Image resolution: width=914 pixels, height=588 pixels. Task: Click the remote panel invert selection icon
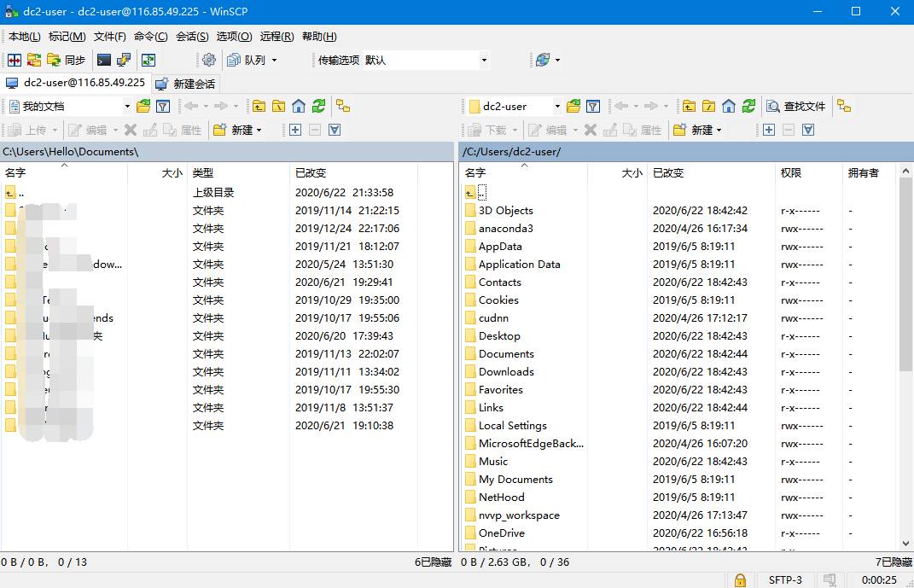tap(808, 130)
